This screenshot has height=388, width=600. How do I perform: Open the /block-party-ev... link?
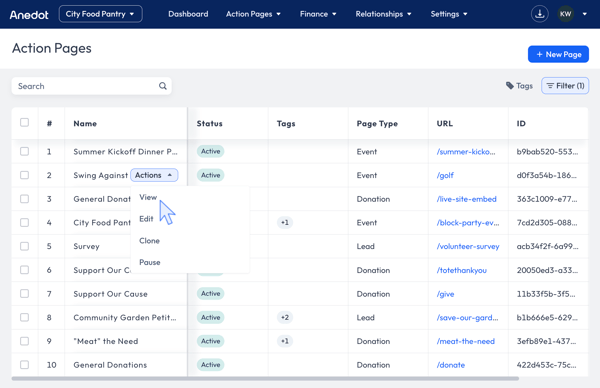pos(468,223)
